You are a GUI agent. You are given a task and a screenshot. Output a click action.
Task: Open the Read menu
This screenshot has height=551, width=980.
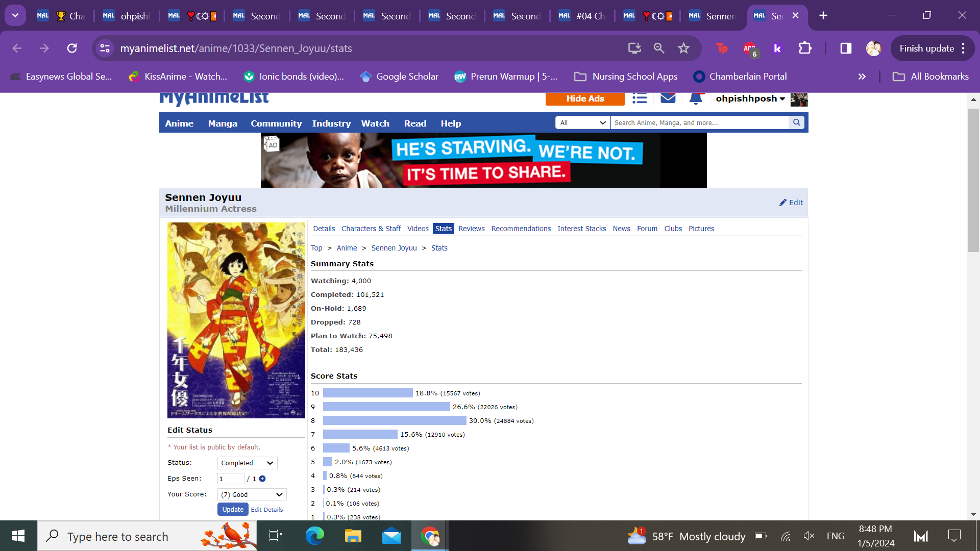tap(415, 123)
